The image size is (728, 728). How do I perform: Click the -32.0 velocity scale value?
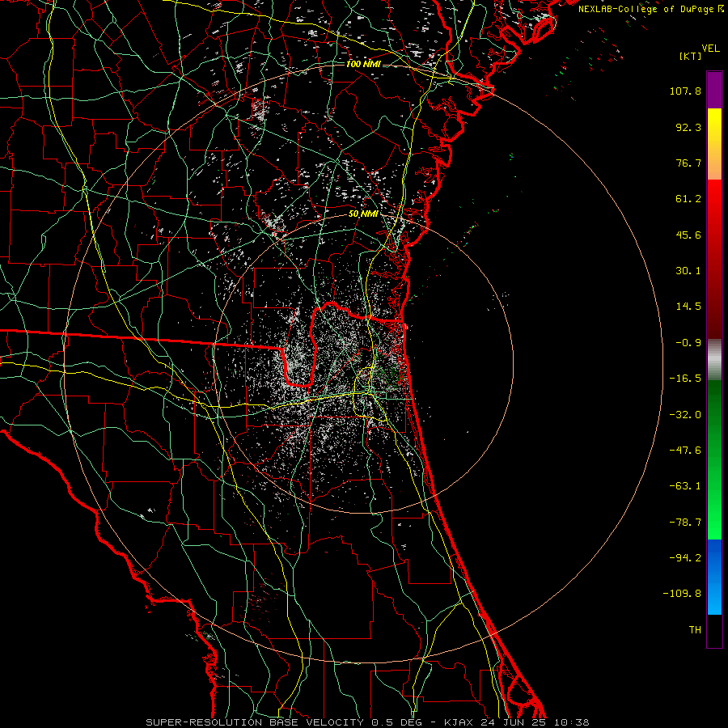click(x=685, y=415)
